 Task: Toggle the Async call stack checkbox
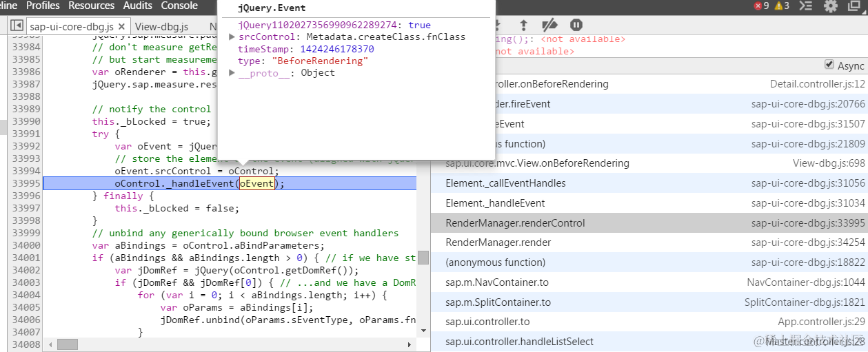coord(829,65)
